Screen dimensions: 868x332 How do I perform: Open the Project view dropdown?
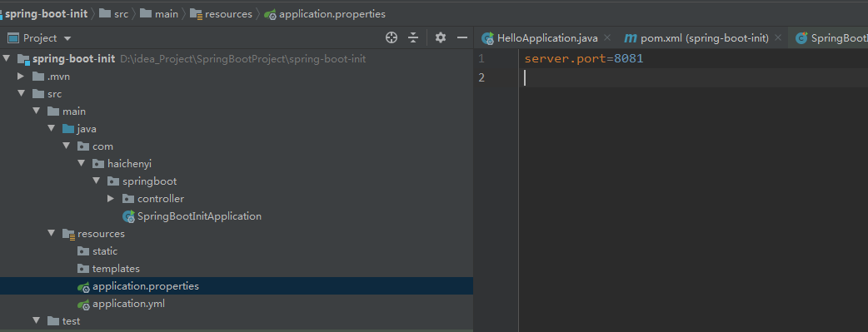click(67, 38)
